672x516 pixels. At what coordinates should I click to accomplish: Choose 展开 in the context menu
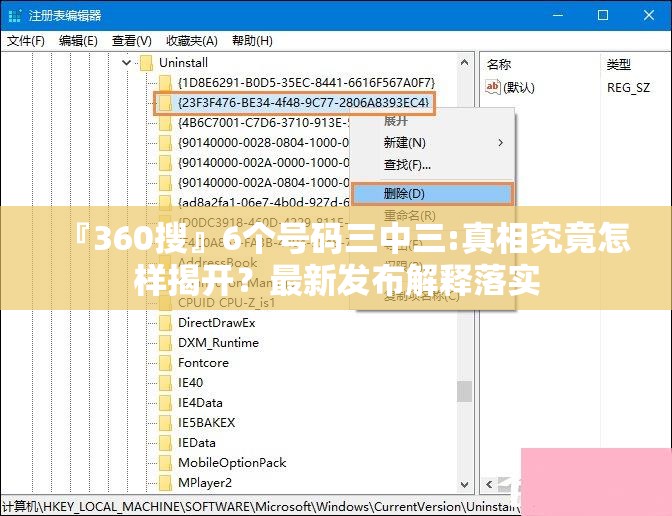433,121
